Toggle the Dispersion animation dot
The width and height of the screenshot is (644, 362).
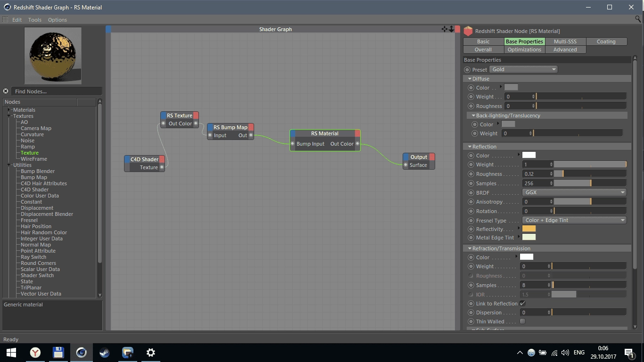pyautogui.click(x=471, y=313)
